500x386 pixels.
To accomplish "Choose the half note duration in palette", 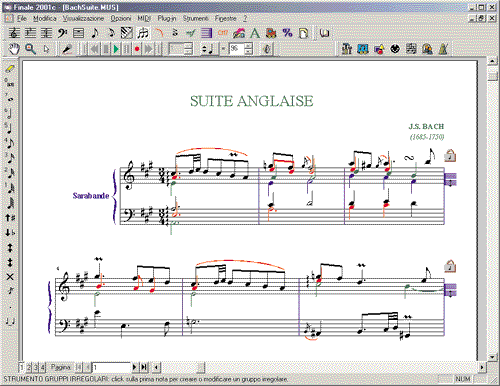I will [10, 114].
